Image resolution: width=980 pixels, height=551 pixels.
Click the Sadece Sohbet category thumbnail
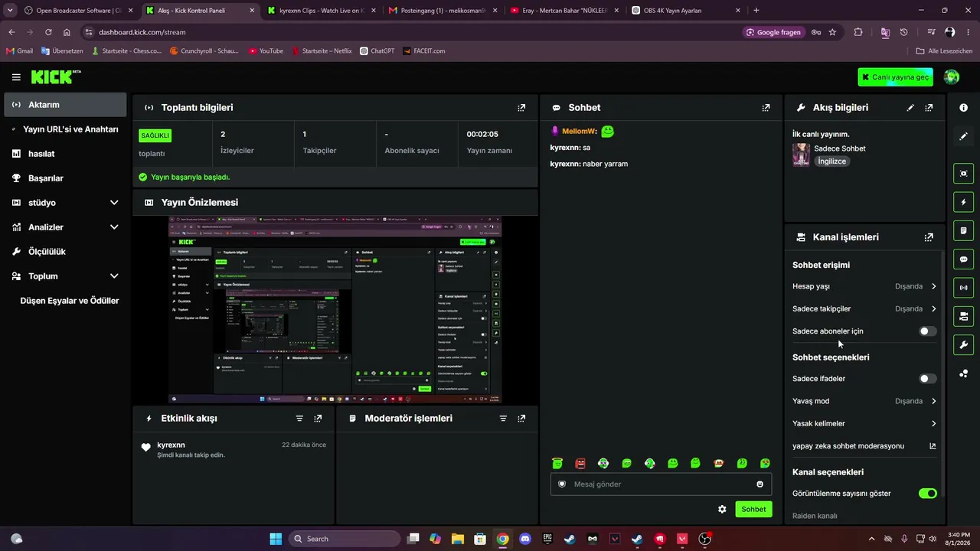(801, 155)
